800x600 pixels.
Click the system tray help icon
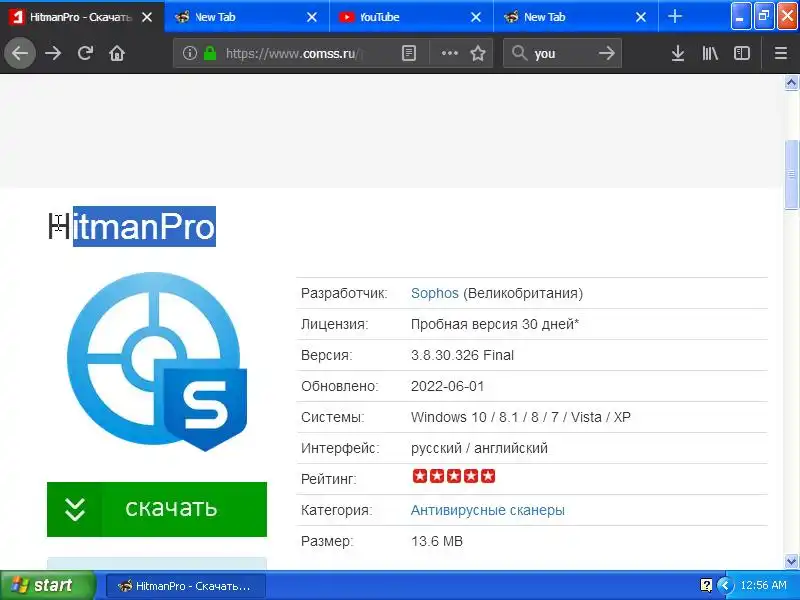pyautogui.click(x=706, y=585)
